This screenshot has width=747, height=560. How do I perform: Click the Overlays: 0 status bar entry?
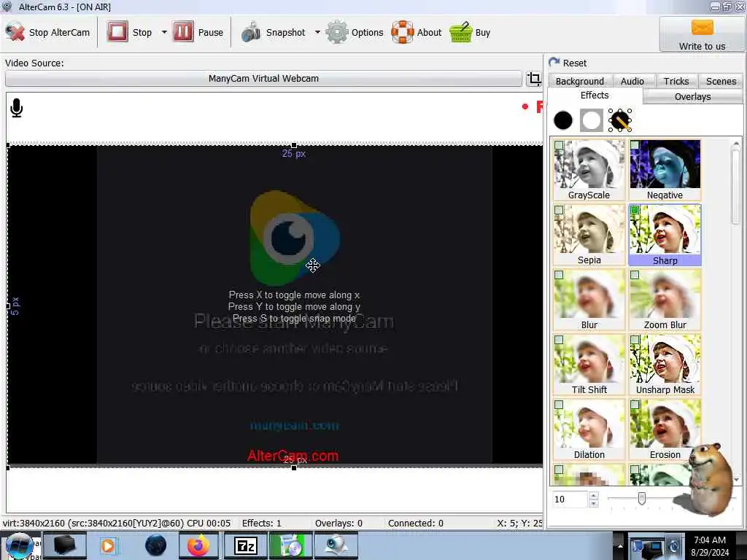coord(338,523)
